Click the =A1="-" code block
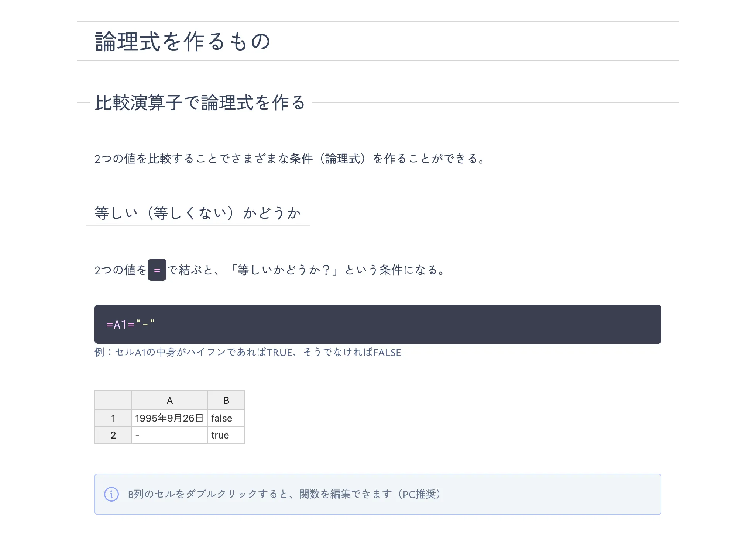This screenshot has width=756, height=537. 377,324
